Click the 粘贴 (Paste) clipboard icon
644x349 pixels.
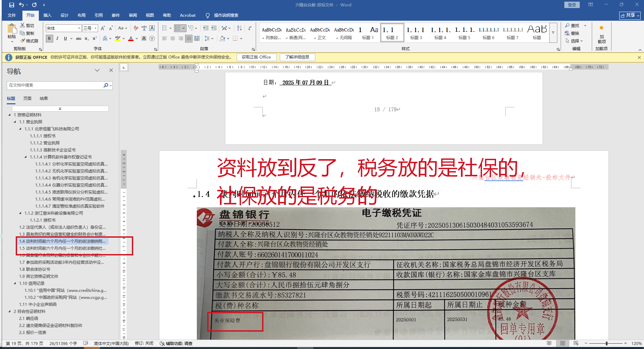tap(12, 29)
